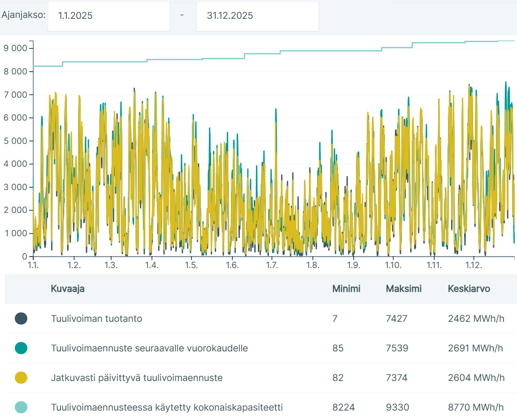Click the 9 000 y-axis label
The image size is (517, 420).
coord(15,48)
